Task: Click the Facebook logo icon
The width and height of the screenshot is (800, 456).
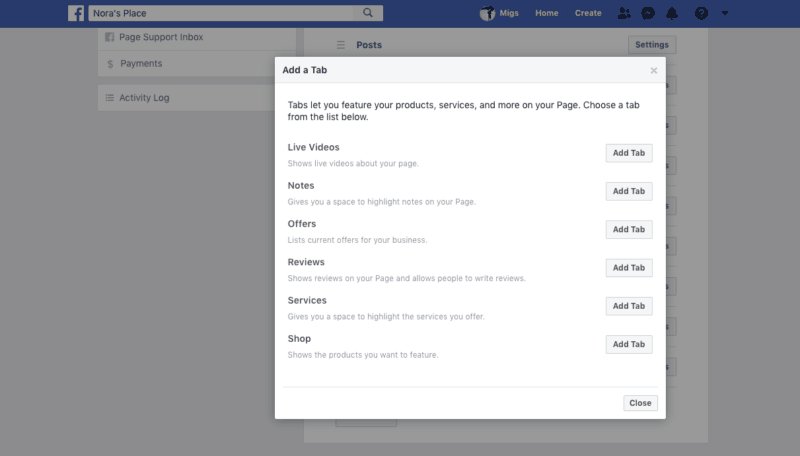Action: [76, 13]
